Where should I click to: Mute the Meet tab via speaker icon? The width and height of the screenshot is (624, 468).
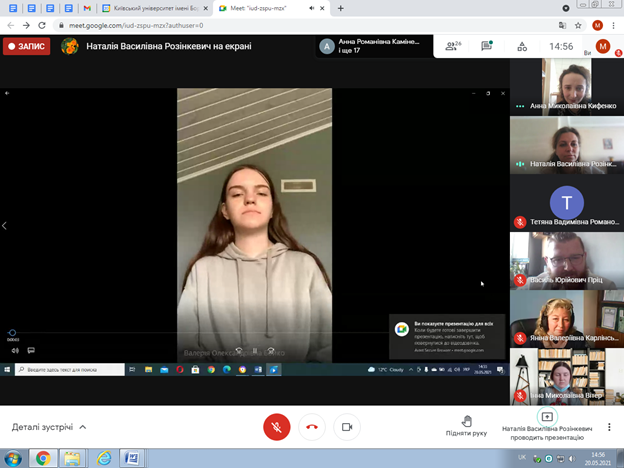[x=312, y=8]
